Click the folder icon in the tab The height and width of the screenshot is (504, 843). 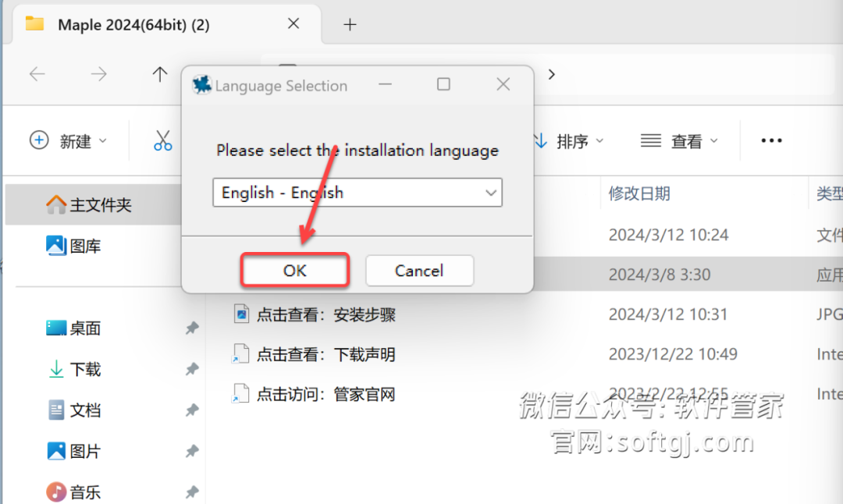[34, 23]
